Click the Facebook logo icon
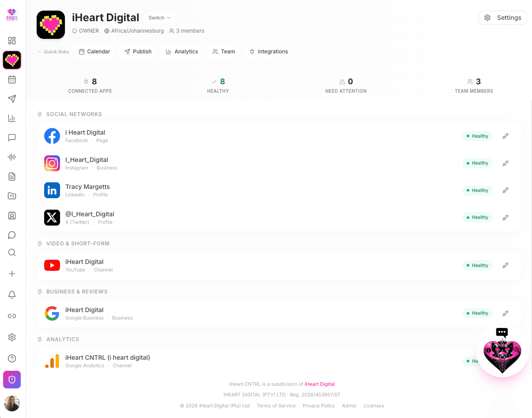This screenshot has width=532, height=418. [x=52, y=136]
